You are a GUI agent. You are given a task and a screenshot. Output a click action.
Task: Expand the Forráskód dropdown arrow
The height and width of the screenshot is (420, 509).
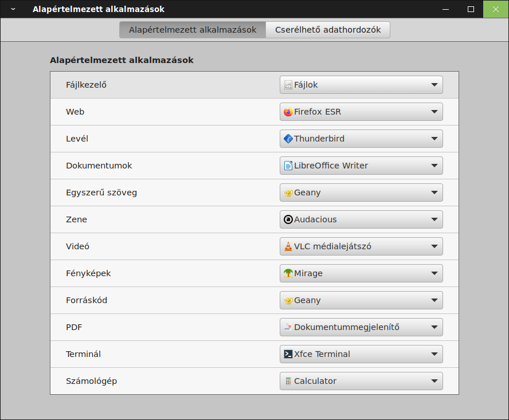(x=434, y=301)
